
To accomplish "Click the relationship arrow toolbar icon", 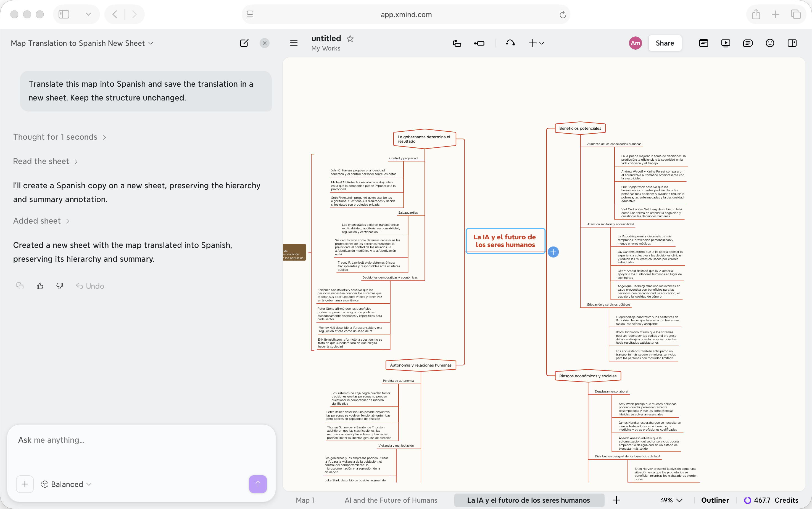I will pos(511,43).
